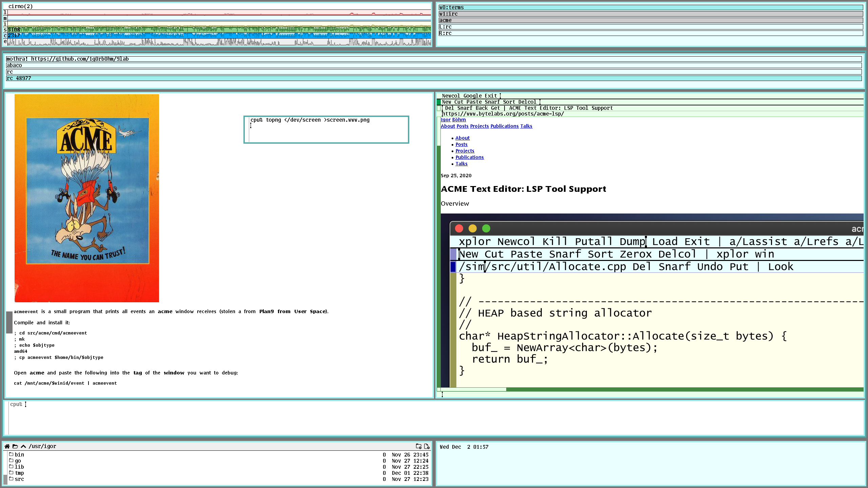Image resolution: width=868 pixels, height=488 pixels.
Task: Select w1:irc in the window list
Action: coord(651,14)
